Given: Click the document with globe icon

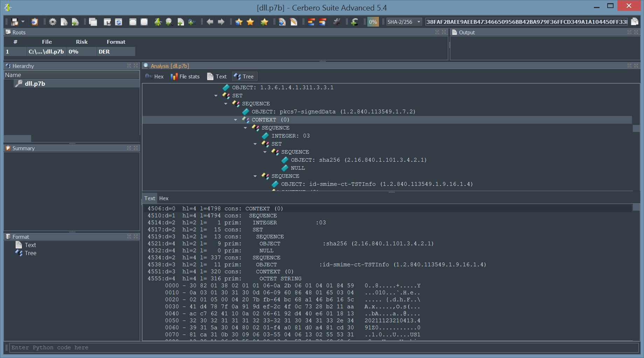Looking at the screenshot, I should click(282, 22).
